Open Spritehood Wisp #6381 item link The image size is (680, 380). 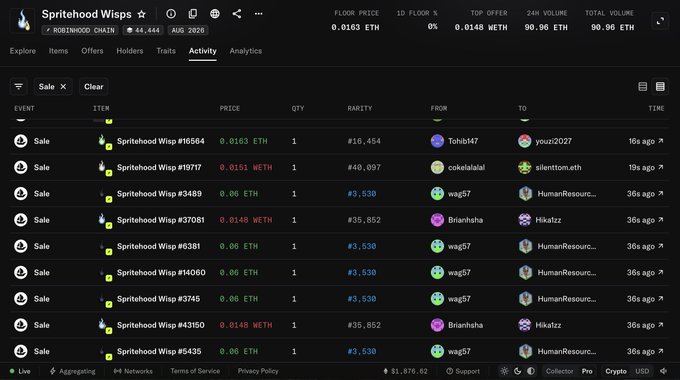click(x=158, y=246)
